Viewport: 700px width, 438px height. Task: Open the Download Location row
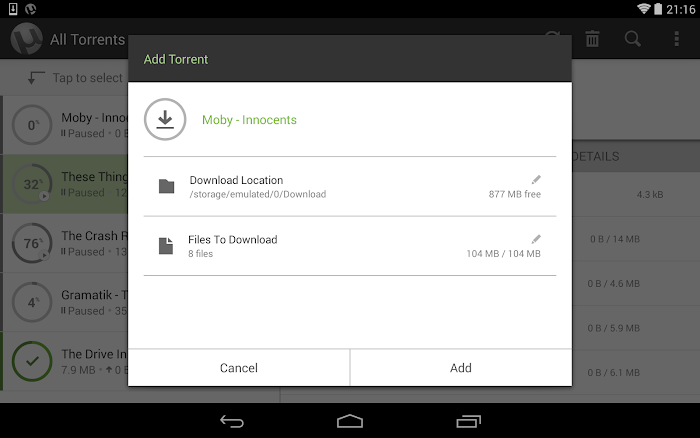pos(350,187)
